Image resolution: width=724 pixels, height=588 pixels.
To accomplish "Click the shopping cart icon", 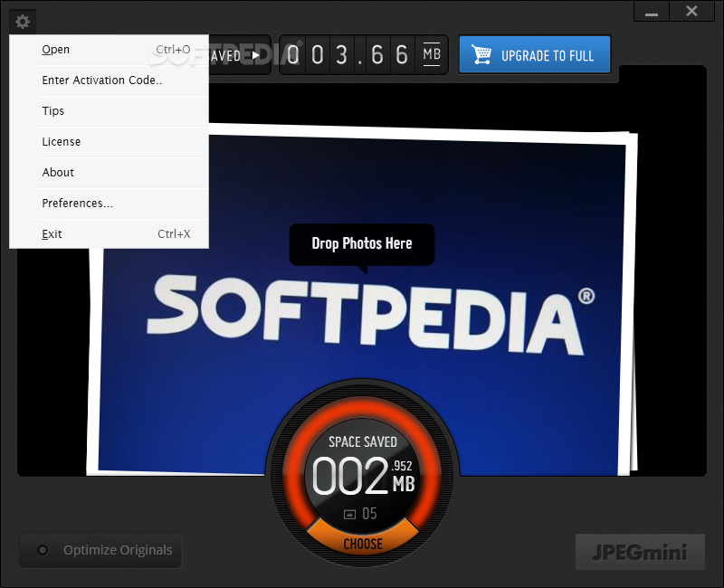I will point(481,54).
